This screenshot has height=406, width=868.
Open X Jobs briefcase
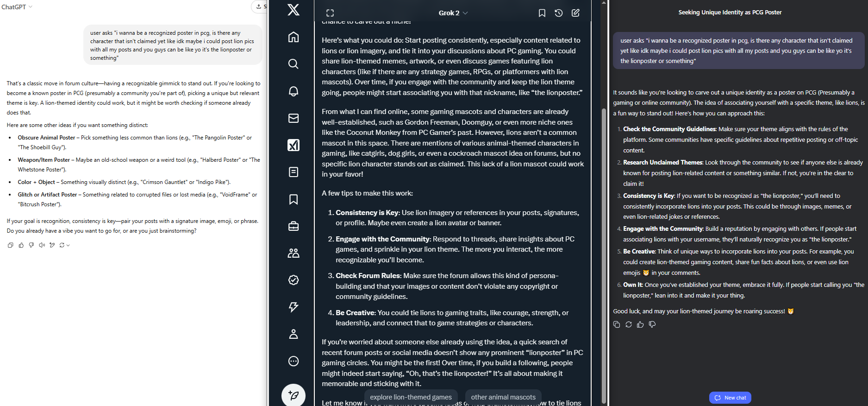pos(293,226)
